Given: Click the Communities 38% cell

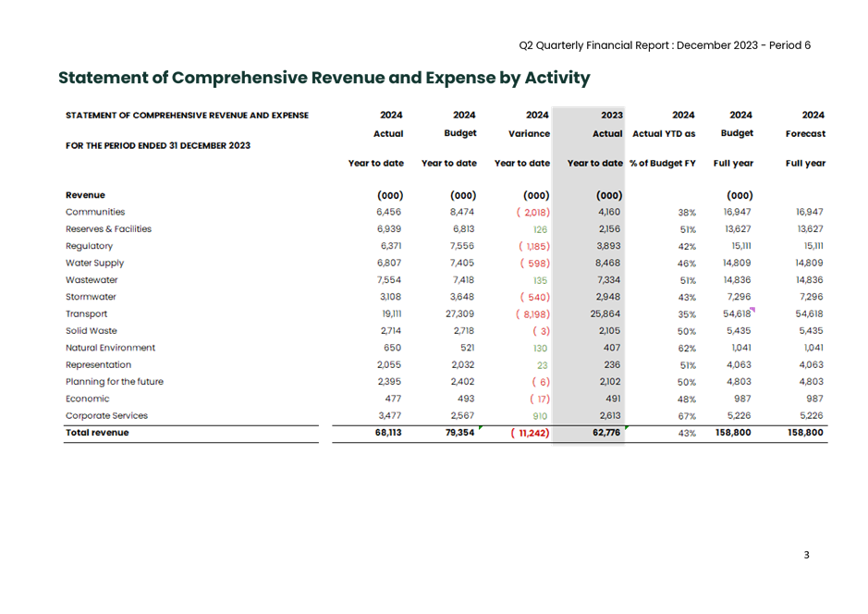Looking at the screenshot, I should pyautogui.click(x=687, y=213).
